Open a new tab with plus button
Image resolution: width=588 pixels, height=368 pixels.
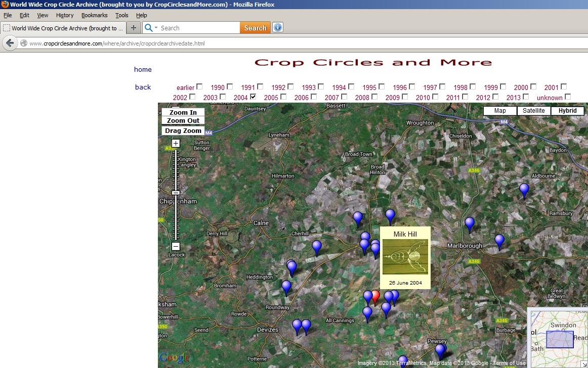point(133,28)
